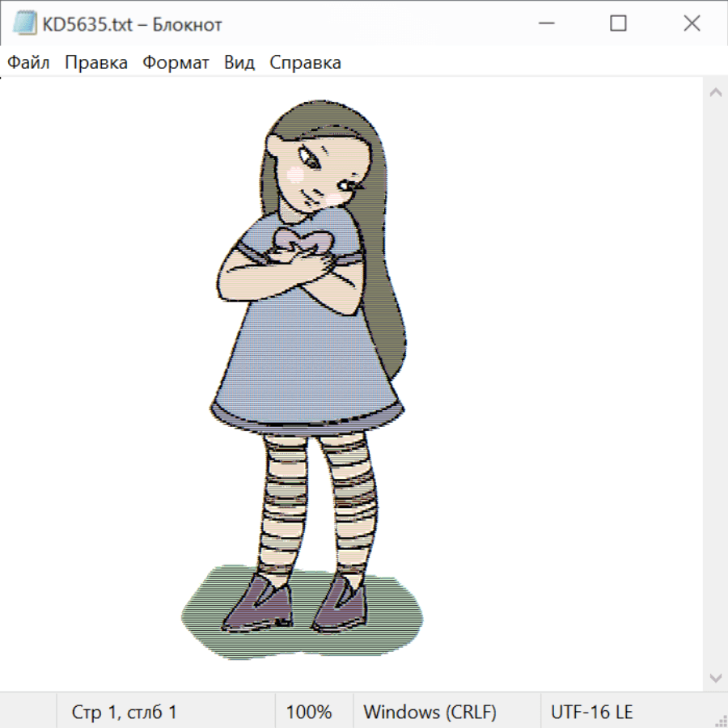
Task: Open the Правка menu
Action: [x=96, y=63]
